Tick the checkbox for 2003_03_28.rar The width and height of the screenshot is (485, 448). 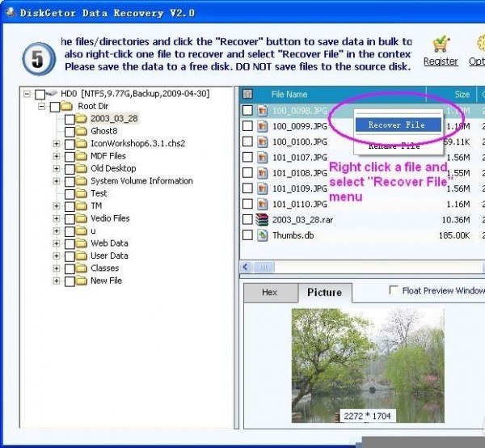[247, 219]
